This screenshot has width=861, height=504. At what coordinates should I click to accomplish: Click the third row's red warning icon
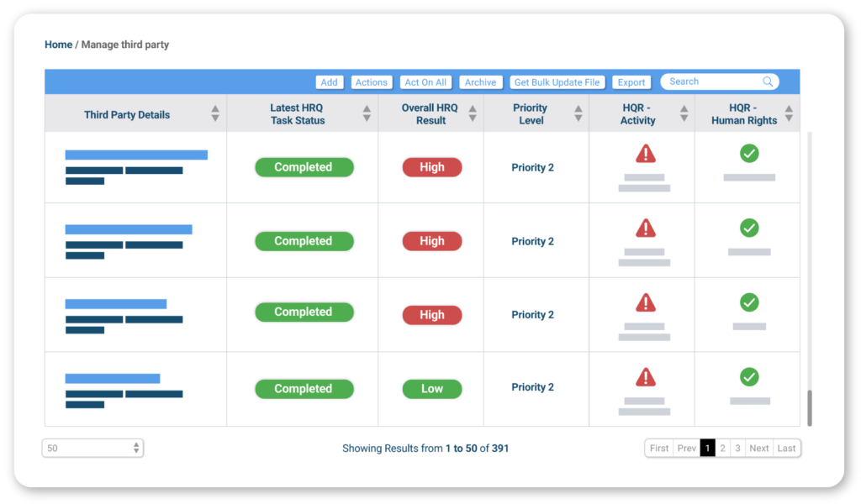[x=645, y=302]
